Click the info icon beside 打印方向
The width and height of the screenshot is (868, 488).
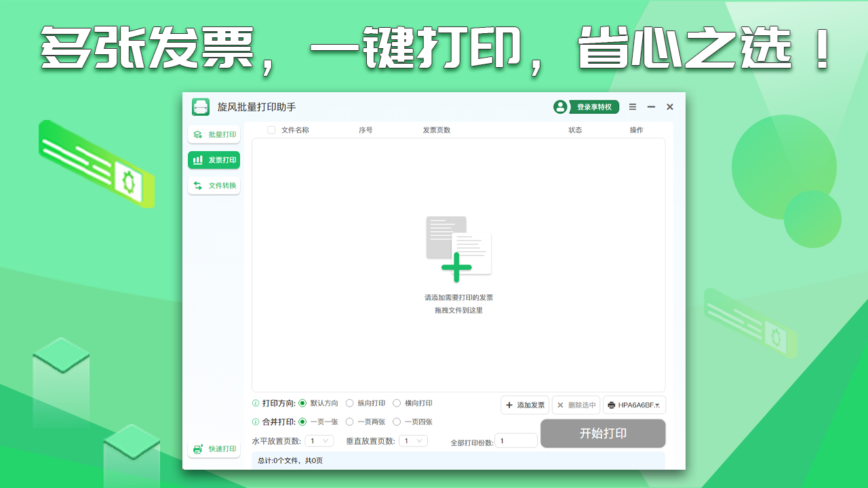256,403
